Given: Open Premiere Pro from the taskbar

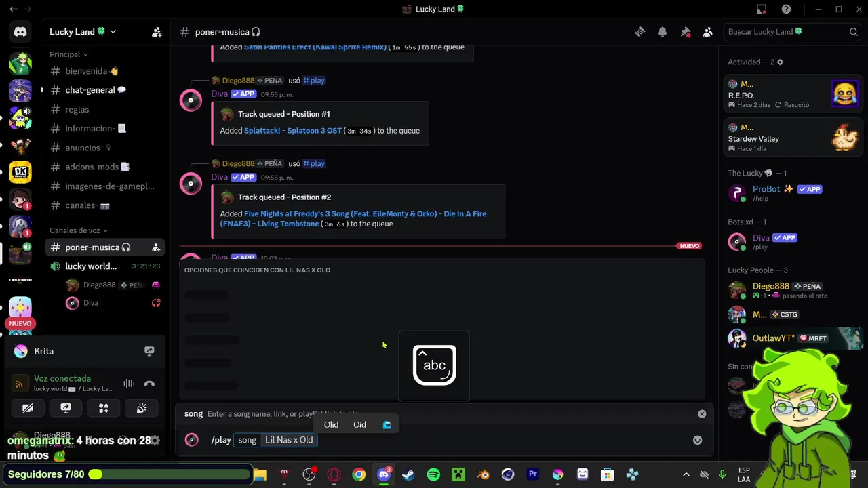Looking at the screenshot, I should tap(532, 474).
